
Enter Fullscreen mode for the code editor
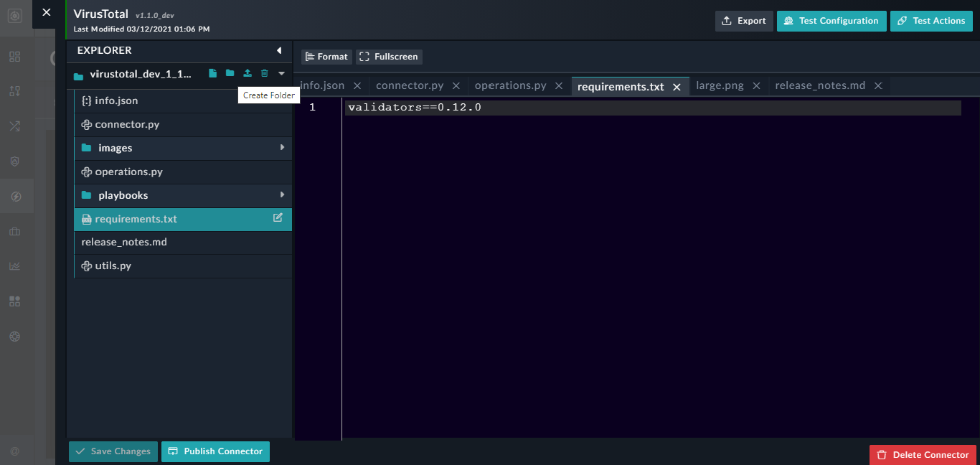click(x=389, y=56)
